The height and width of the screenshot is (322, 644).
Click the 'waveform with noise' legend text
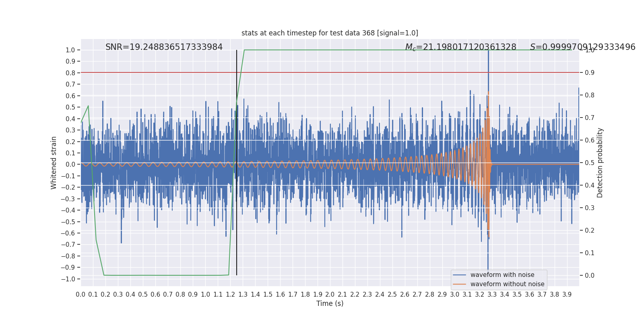(502, 275)
